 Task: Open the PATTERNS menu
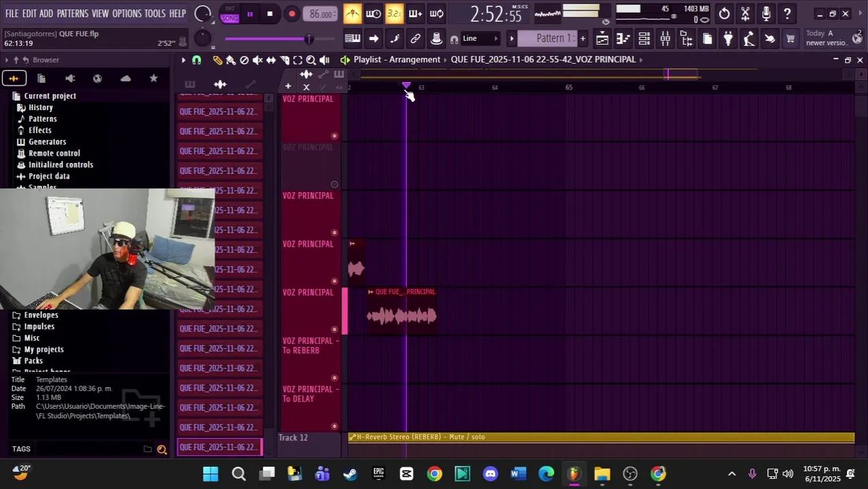coord(73,14)
